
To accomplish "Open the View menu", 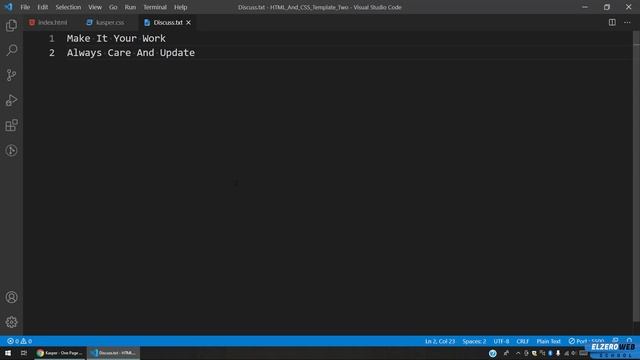I will pyautogui.click(x=95, y=7).
